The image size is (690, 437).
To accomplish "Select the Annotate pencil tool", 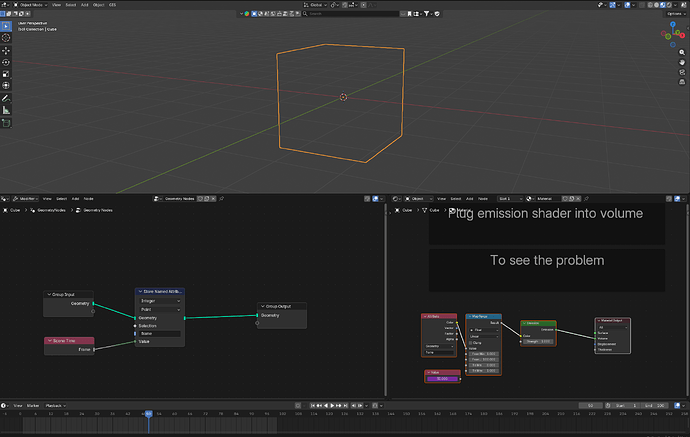I will 6,98.
